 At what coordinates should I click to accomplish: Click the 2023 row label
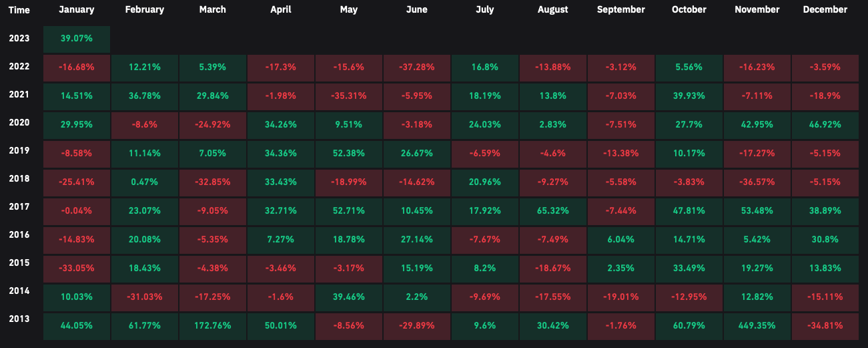click(x=19, y=38)
